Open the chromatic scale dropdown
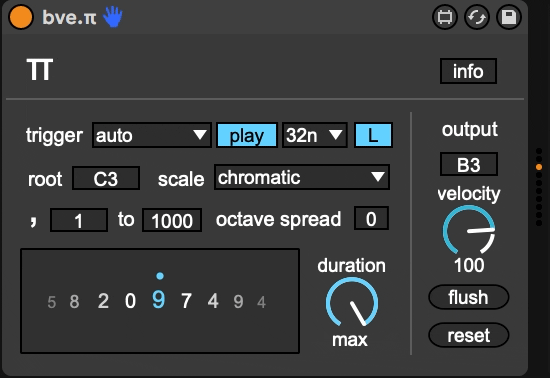The image size is (550, 378). [302, 177]
